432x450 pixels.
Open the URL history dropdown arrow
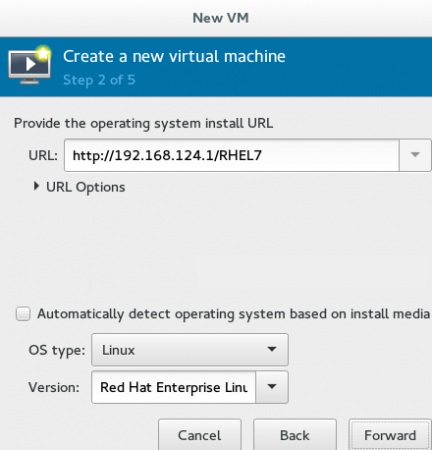(415, 155)
